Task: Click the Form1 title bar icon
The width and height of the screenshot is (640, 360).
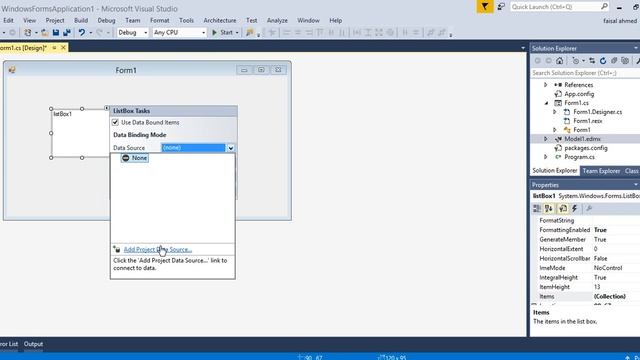Action: [x=12, y=70]
